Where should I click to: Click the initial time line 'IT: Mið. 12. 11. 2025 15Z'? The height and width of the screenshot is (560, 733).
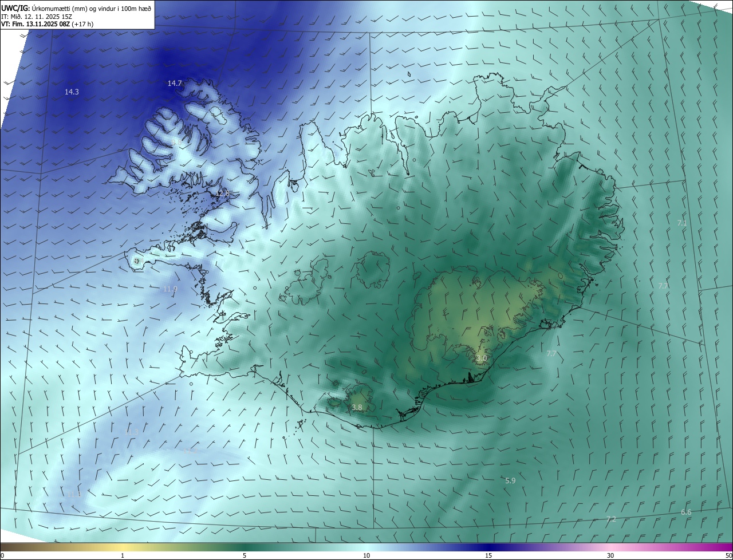click(x=37, y=16)
